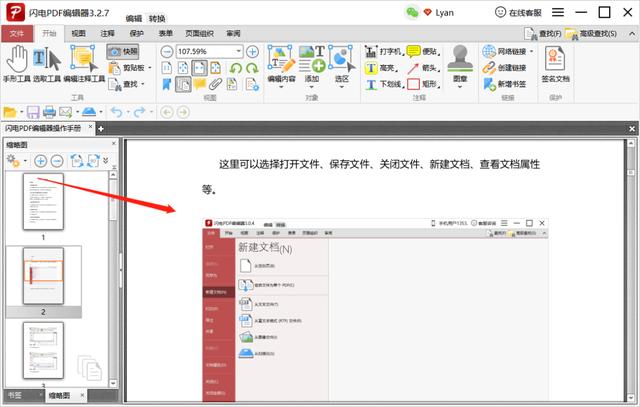Toggle the thumbnails pane ribbon icon
Viewport: 640px width, 407px height.
point(183,85)
